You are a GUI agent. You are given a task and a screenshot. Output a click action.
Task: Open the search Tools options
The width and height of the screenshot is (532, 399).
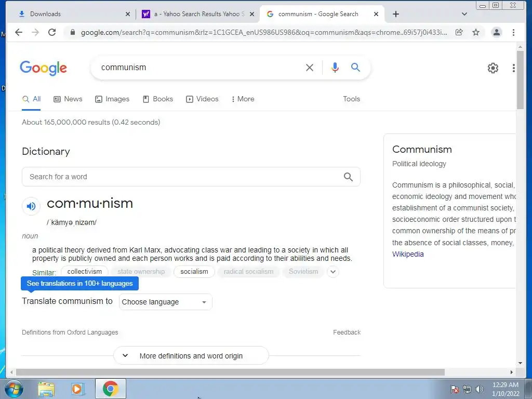click(351, 99)
